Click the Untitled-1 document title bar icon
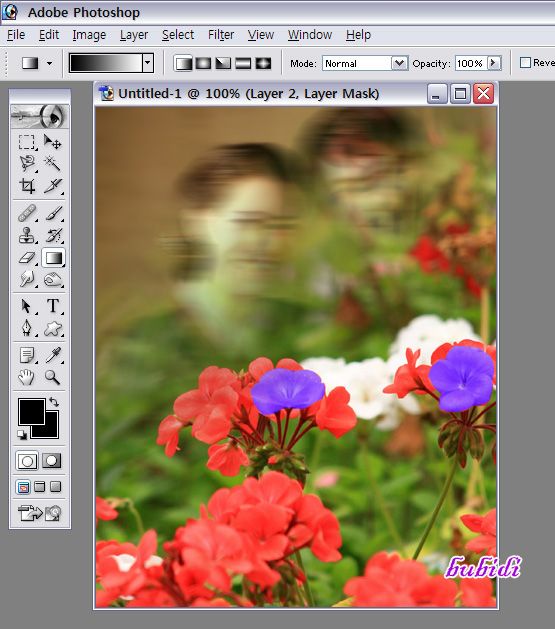555x629 pixels. pos(106,93)
